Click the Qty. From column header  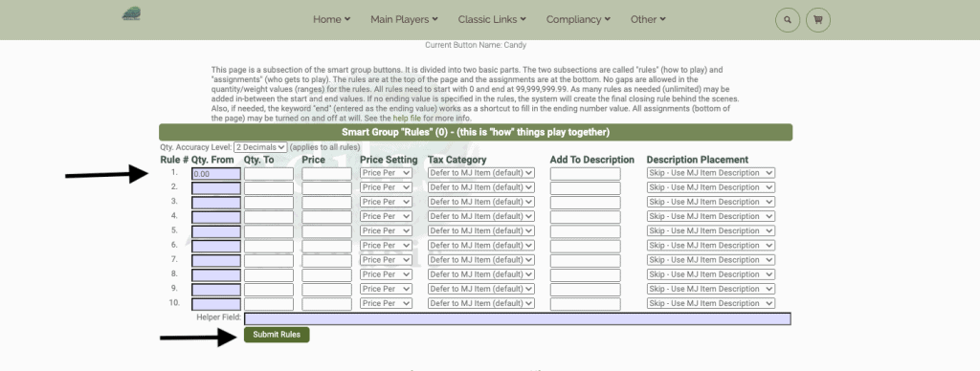pyautogui.click(x=212, y=160)
